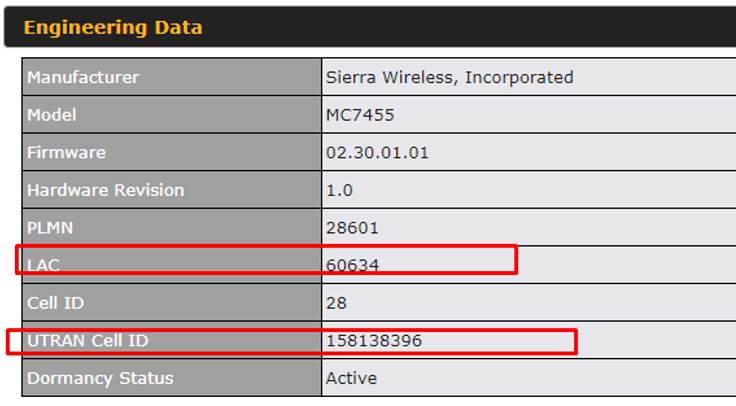Image resolution: width=736 pixels, height=406 pixels.
Task: Select the LAC label cell
Action: pyautogui.click(x=172, y=265)
